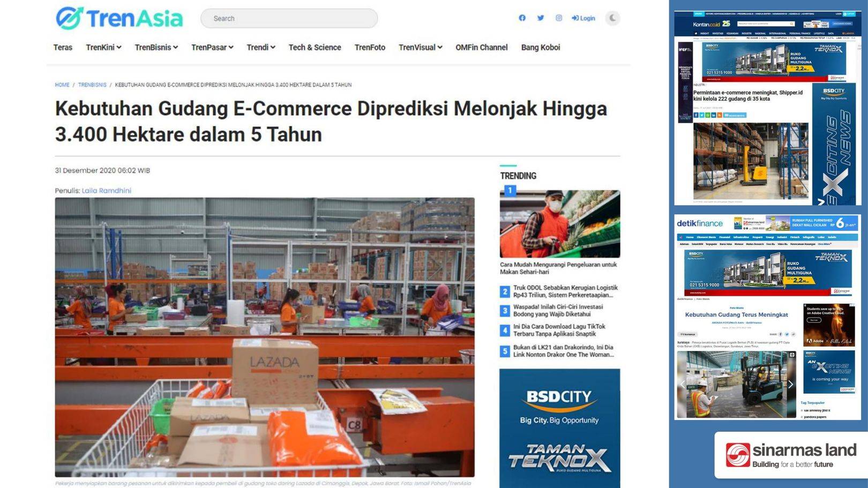Viewport: 868px width, 488px height.
Task: Click the BSD City Taman Teknox advertisement
Action: pyautogui.click(x=560, y=428)
